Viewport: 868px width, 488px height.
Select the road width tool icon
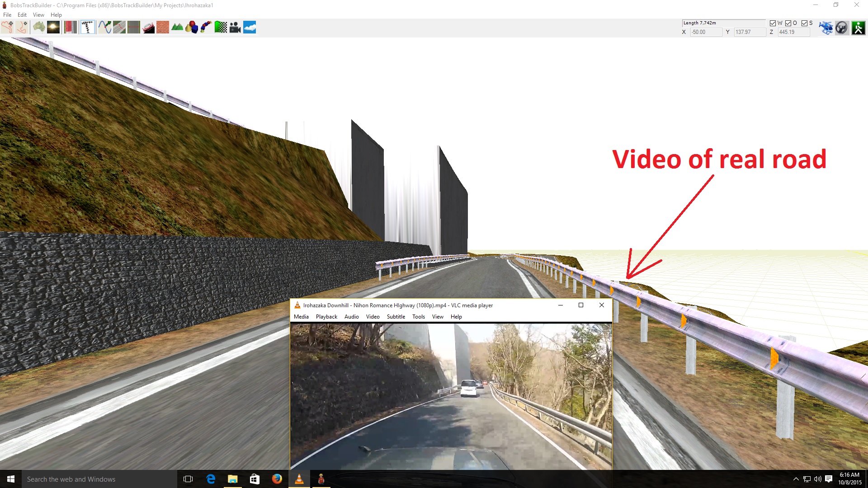(x=134, y=27)
